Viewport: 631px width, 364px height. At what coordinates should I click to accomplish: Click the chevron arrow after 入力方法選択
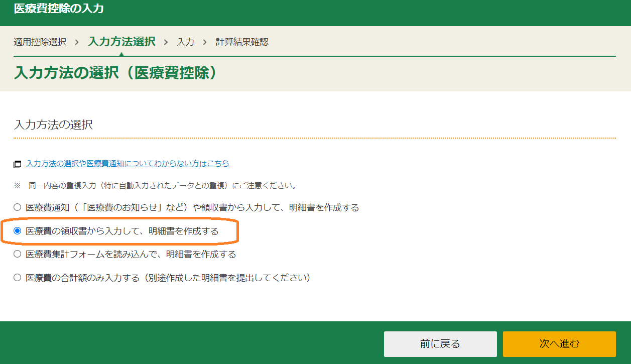point(166,42)
